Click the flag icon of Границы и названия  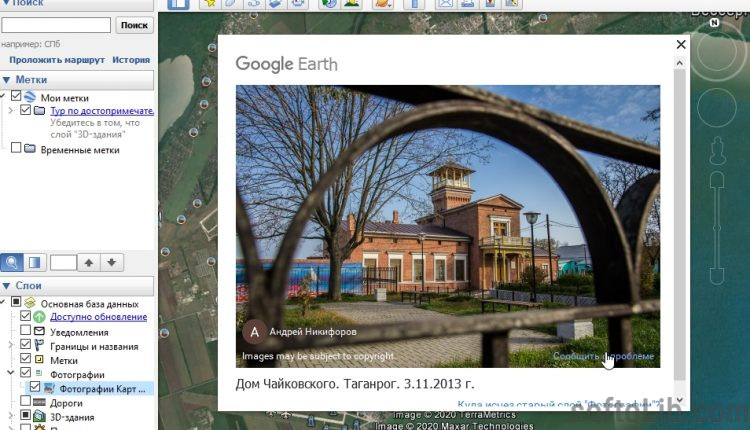click(x=39, y=345)
